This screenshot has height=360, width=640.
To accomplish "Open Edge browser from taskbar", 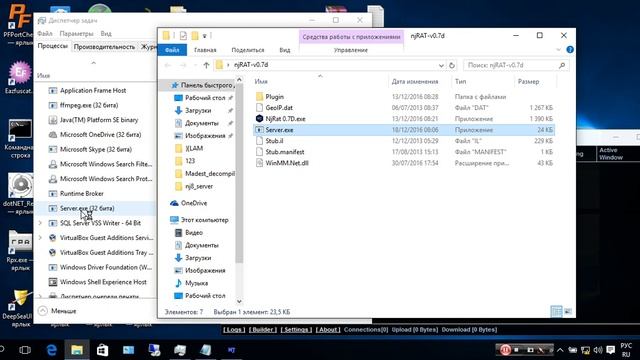I will (x=51, y=350).
